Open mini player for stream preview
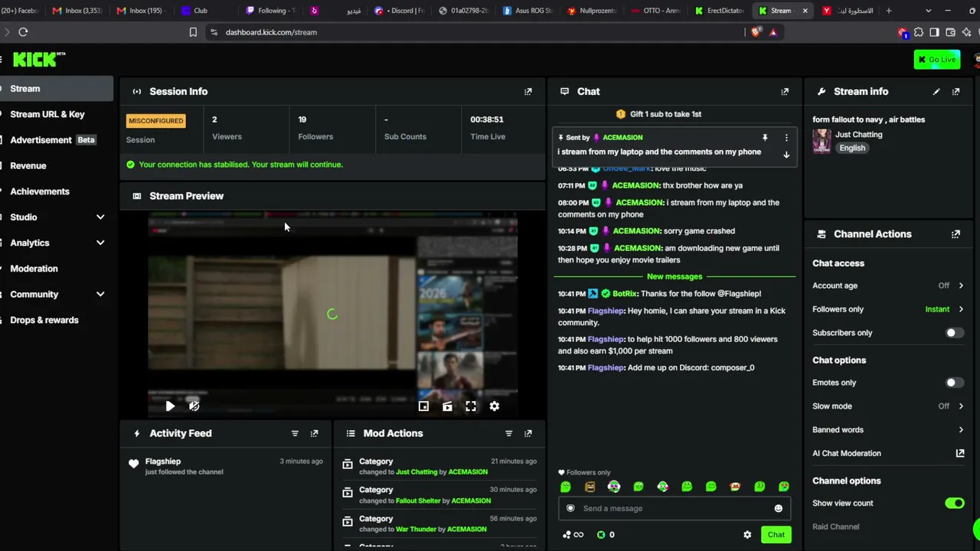 [x=423, y=406]
